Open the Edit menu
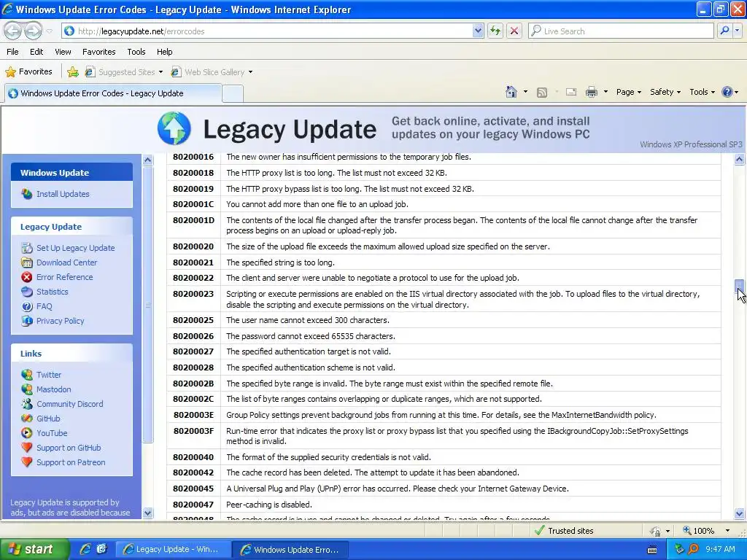Image resolution: width=747 pixels, height=560 pixels. click(x=36, y=52)
